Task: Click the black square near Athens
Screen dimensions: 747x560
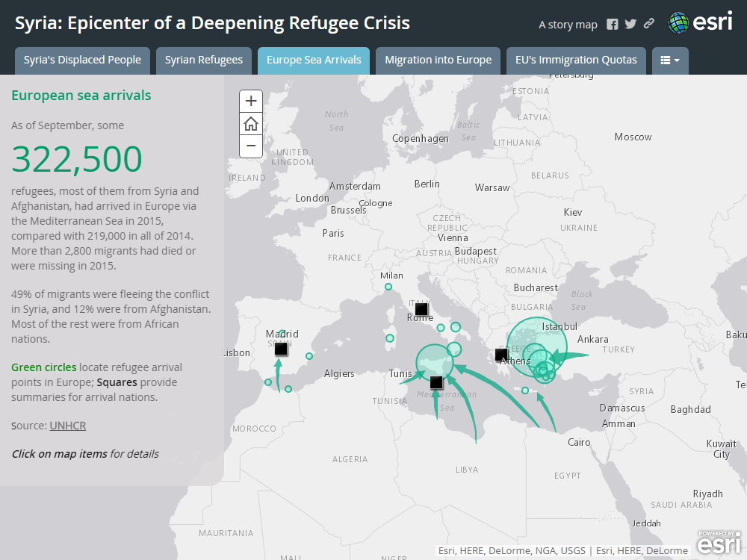Action: 501,355
